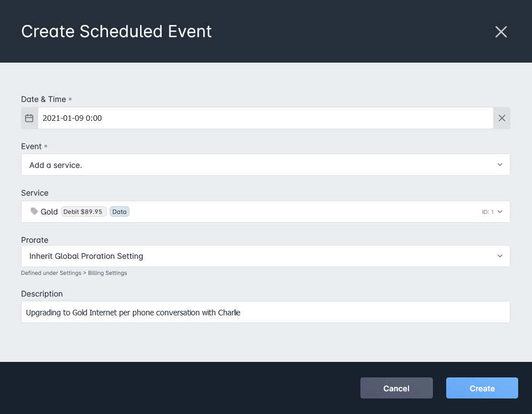This screenshot has width=532, height=414.
Task: Click the Description field label
Action: tap(42, 294)
